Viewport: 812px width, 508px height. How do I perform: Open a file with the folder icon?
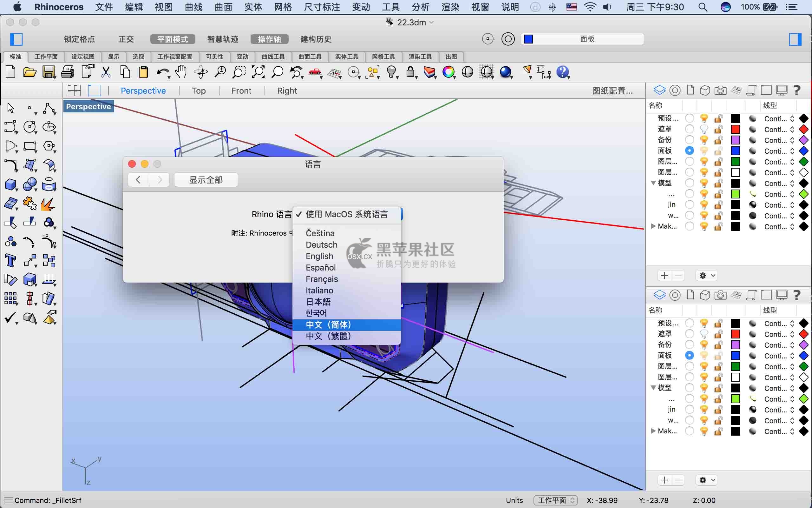(29, 72)
